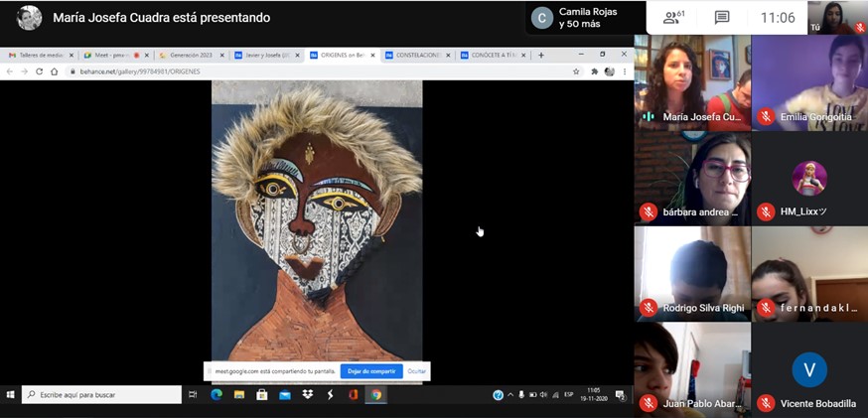Click the behance.net address bar

324,71
